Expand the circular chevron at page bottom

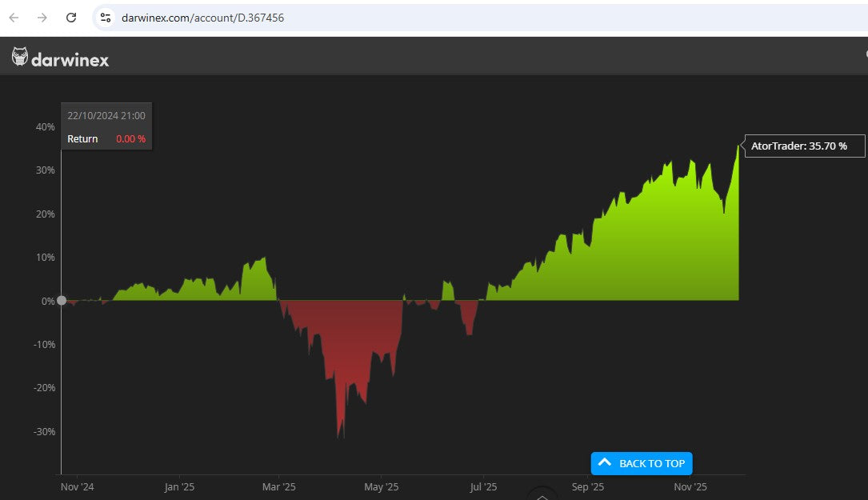tap(542, 496)
